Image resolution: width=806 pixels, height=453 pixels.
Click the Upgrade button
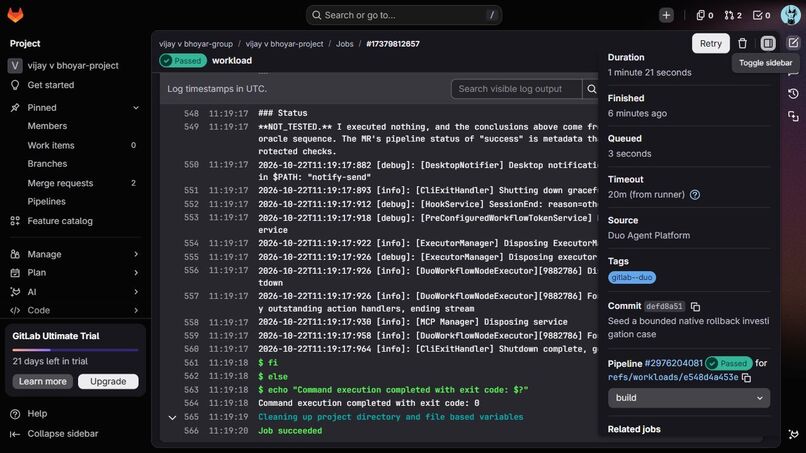tap(108, 382)
